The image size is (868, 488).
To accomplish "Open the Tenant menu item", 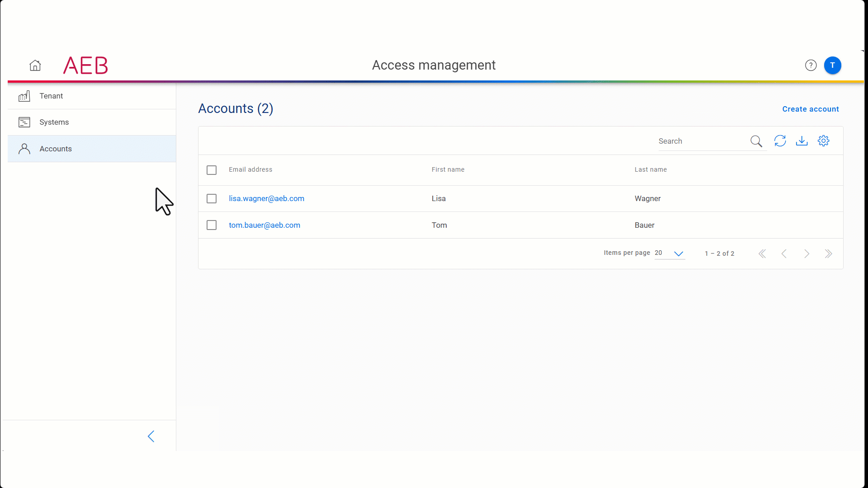I will [x=51, y=96].
